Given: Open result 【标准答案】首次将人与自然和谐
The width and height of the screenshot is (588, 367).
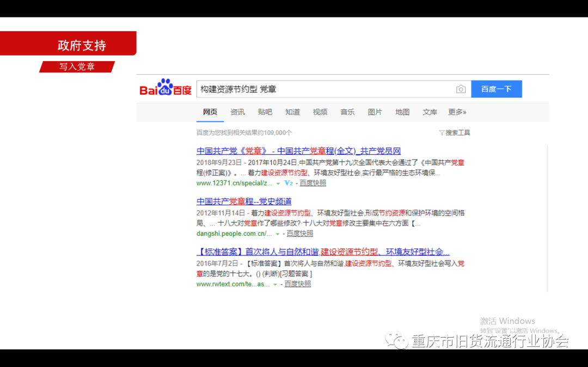Looking at the screenshot, I should (x=323, y=252).
